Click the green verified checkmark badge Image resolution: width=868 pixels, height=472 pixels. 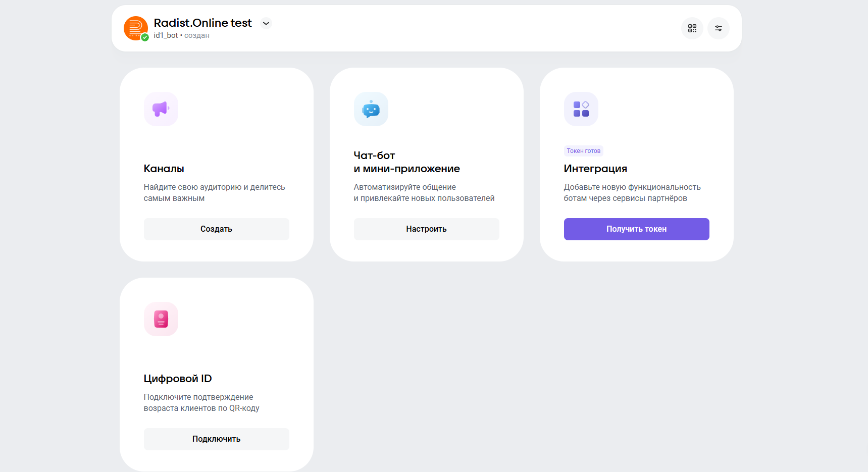(x=145, y=37)
